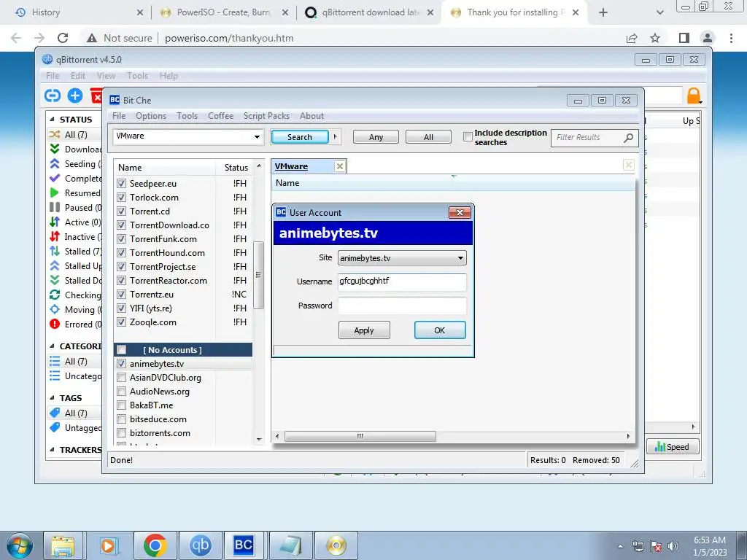Uncheck the TorrentFunk.com checkbox

click(122, 239)
